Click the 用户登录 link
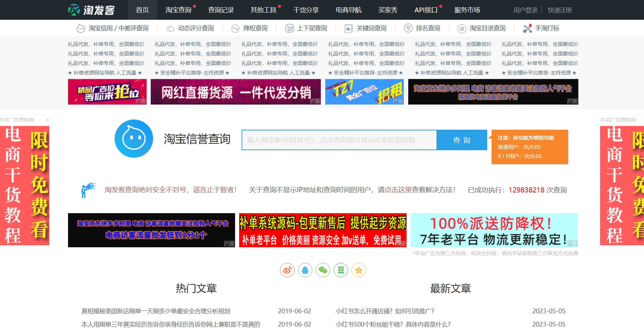This screenshot has height=330, width=644. coord(525,10)
